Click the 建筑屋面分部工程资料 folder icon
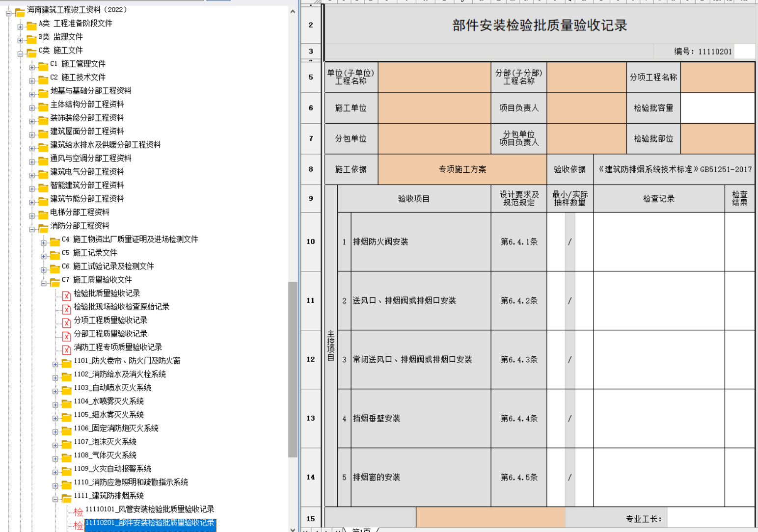This screenshot has height=532, width=758. click(x=43, y=133)
